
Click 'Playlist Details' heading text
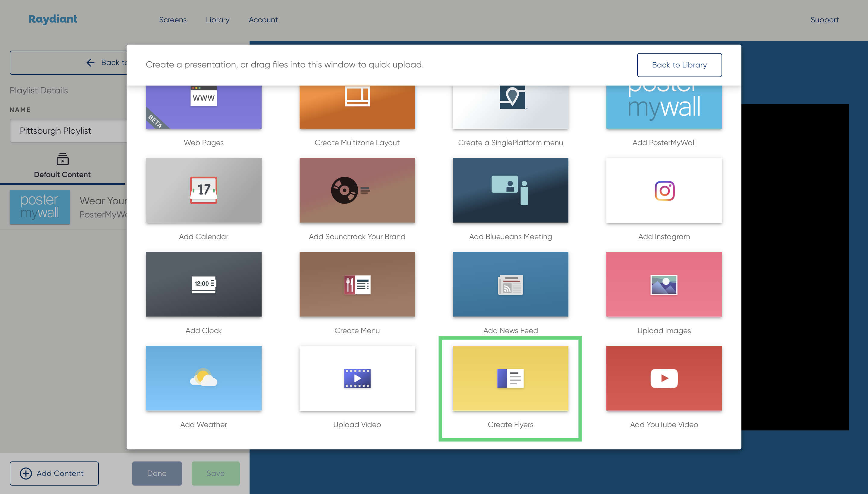pos(39,90)
